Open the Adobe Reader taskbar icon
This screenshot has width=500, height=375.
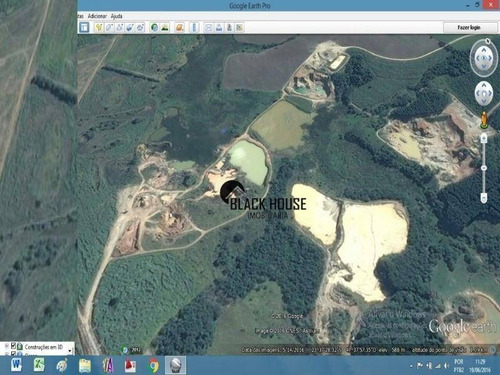pyautogui.click(x=130, y=365)
